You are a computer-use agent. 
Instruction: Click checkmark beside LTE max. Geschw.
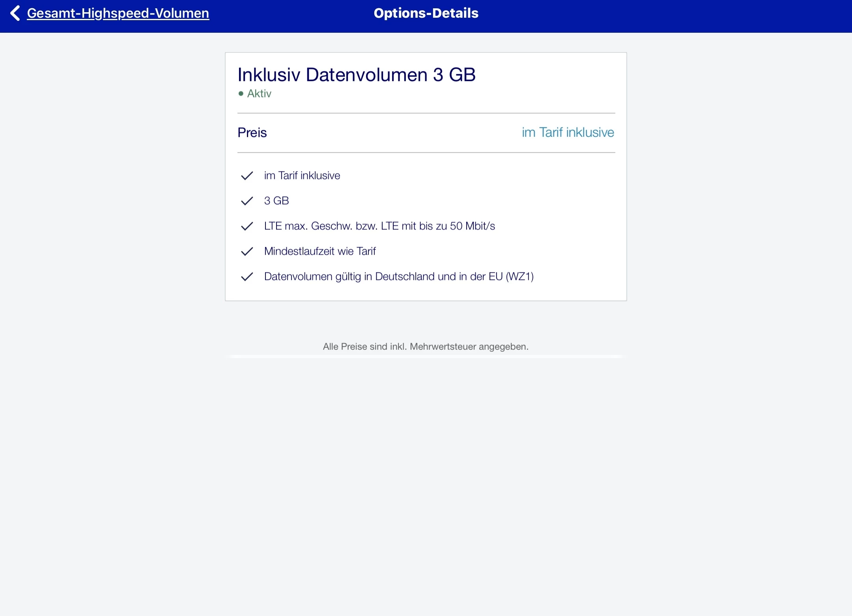[x=247, y=226]
